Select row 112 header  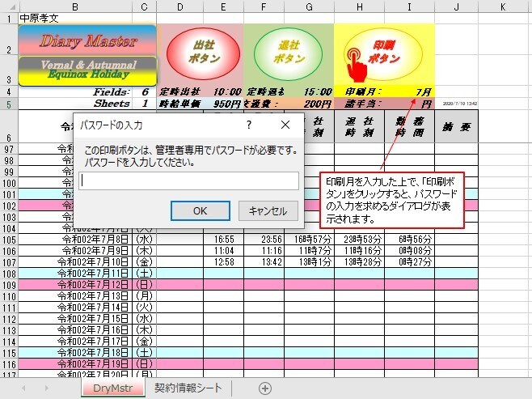pyautogui.click(x=9, y=319)
